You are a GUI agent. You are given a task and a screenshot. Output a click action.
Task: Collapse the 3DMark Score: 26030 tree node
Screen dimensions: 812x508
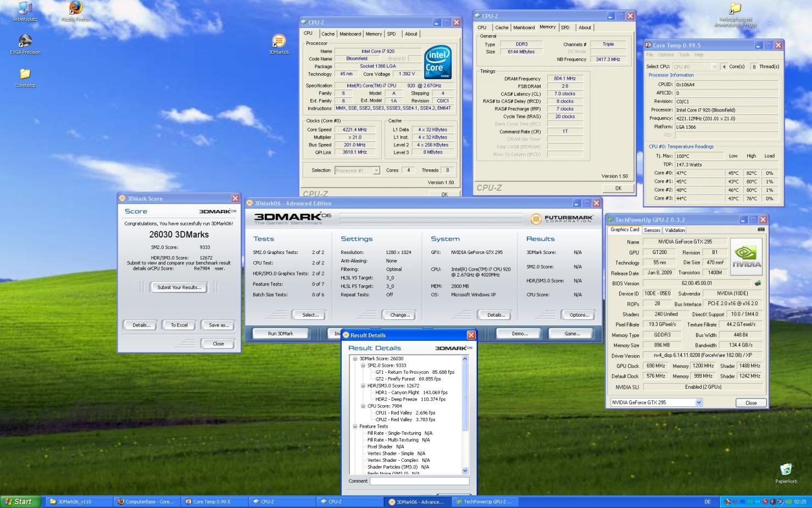pyautogui.click(x=355, y=358)
